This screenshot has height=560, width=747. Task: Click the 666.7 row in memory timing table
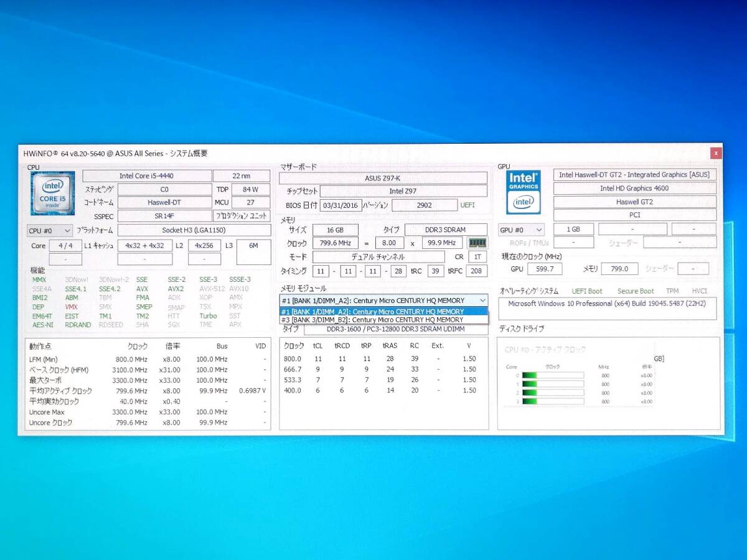click(x=380, y=370)
